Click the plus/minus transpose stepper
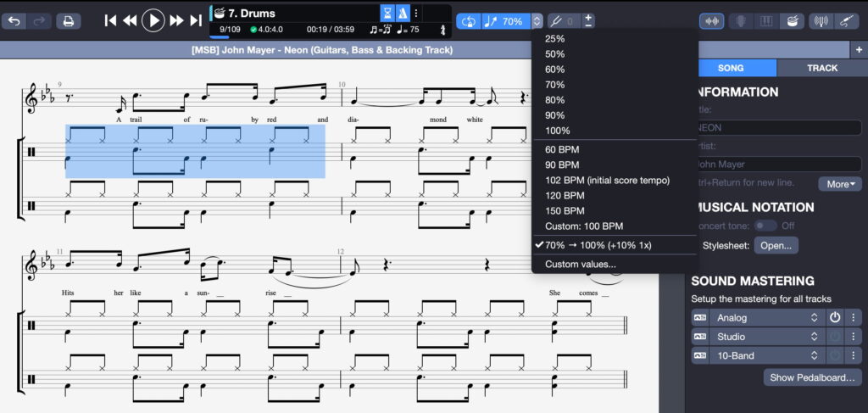 pyautogui.click(x=588, y=21)
